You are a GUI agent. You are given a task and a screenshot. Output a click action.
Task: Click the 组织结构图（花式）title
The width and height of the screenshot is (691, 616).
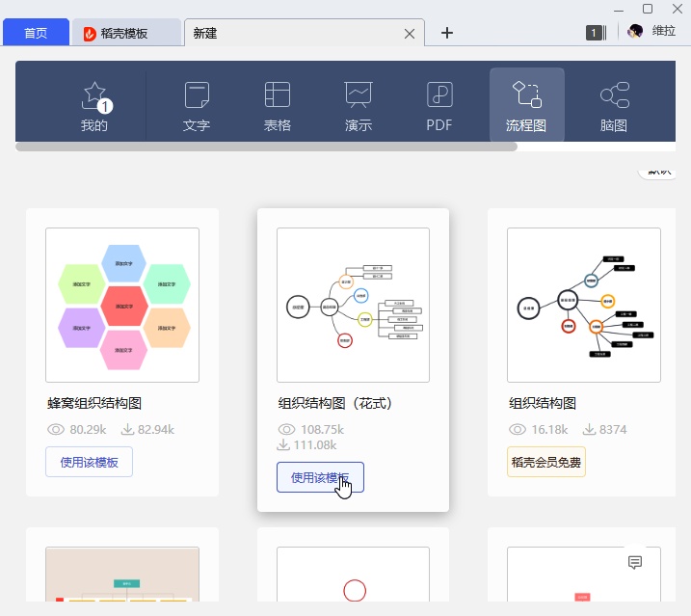tap(335, 403)
